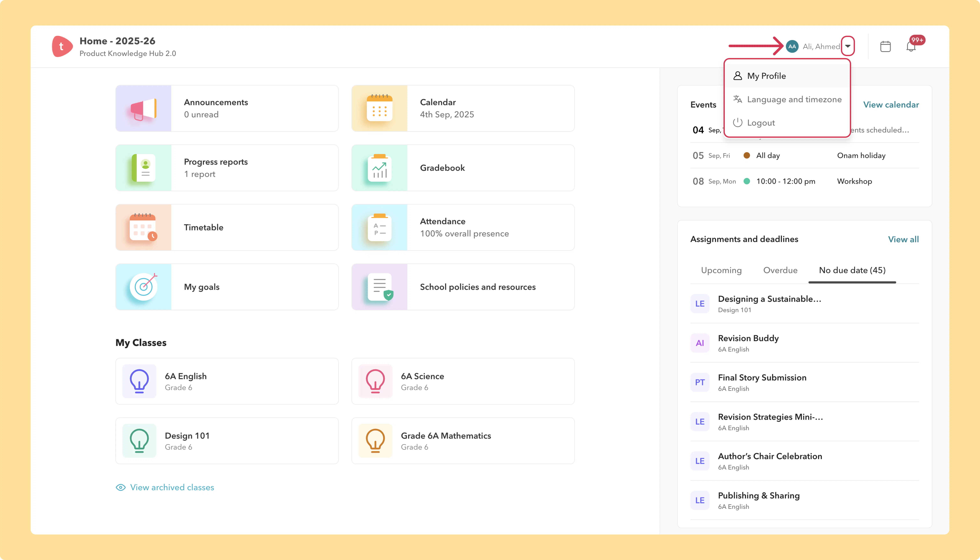Screen dimensions: 980x560
Task: Open the My goals card
Action: pyautogui.click(x=227, y=287)
